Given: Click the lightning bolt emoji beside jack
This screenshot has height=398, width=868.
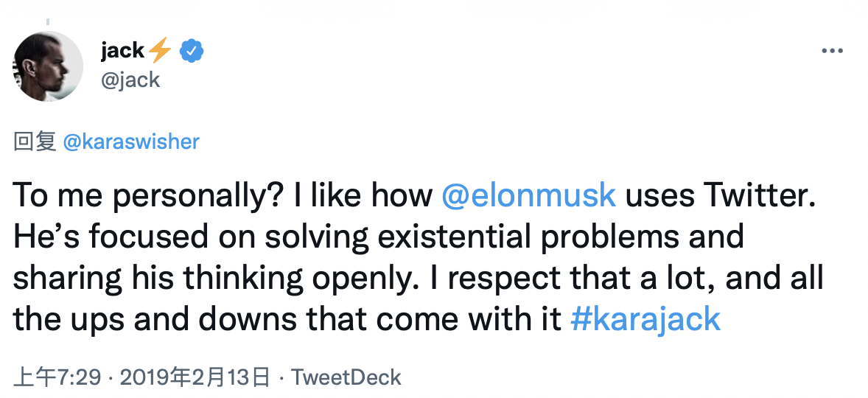Looking at the screenshot, I should (159, 52).
